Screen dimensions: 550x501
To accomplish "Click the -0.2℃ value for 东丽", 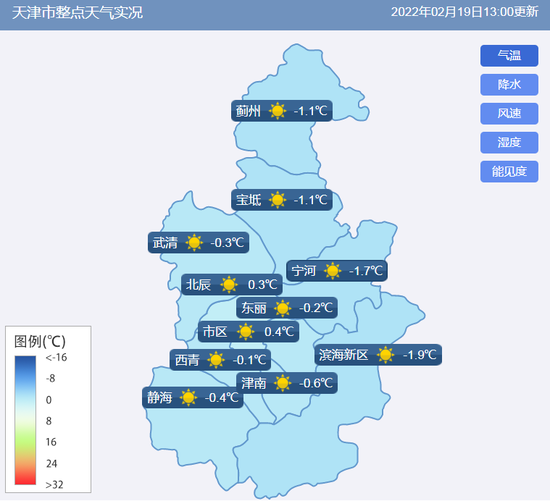I will coord(316,308).
